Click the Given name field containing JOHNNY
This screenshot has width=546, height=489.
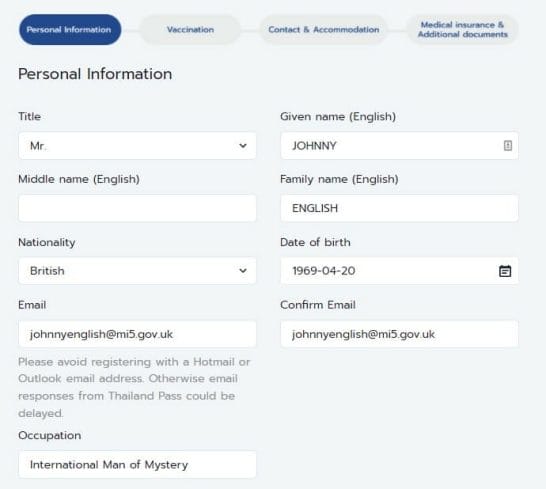(x=399, y=146)
